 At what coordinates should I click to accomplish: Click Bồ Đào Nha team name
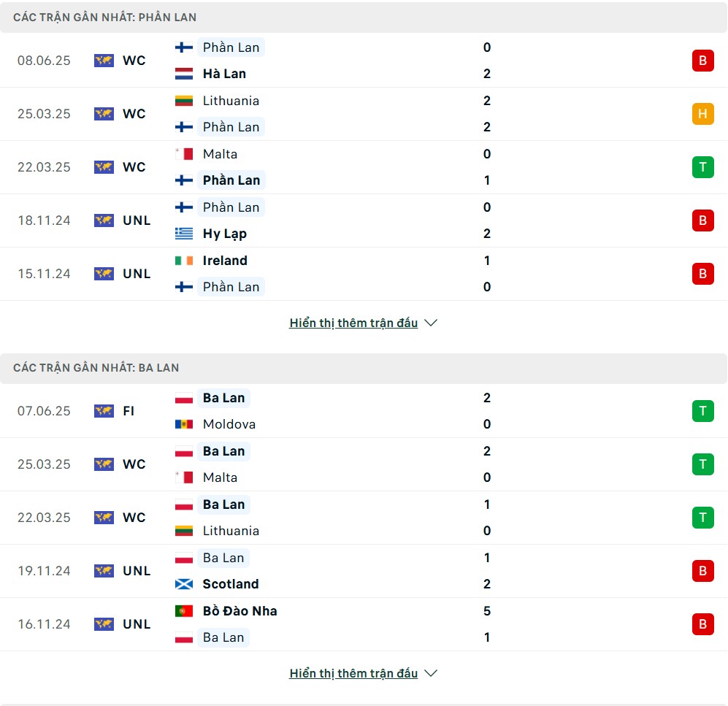click(x=240, y=611)
